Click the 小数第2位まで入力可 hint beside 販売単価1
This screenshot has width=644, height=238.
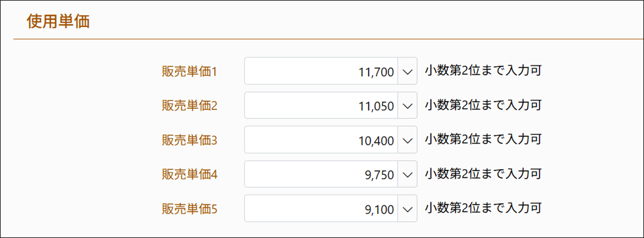click(x=483, y=70)
